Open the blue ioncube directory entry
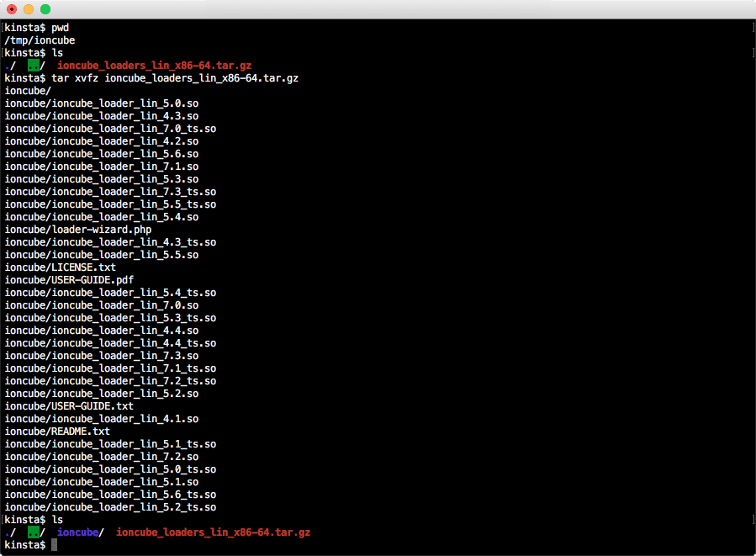Viewport: 756px width, 556px height. tap(78, 532)
